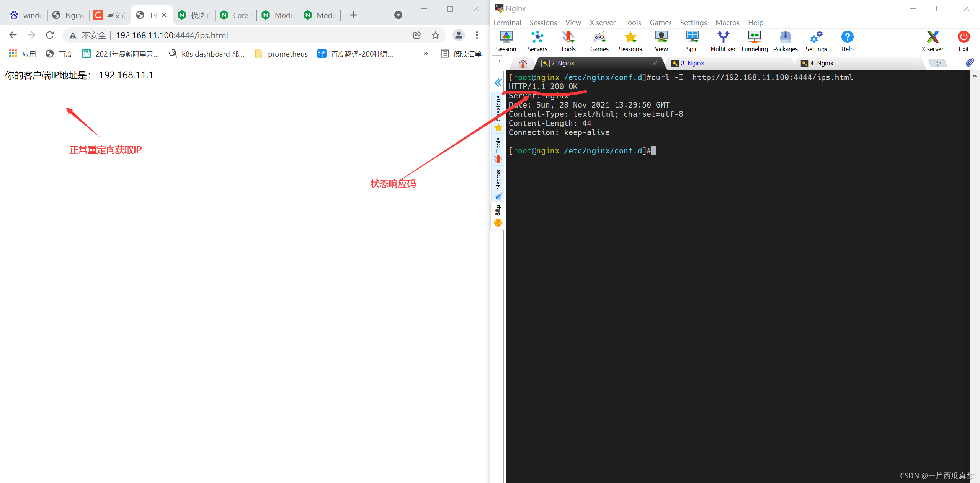Bookmark page with star icon
Viewport: 980px width, 483px height.
tap(436, 35)
